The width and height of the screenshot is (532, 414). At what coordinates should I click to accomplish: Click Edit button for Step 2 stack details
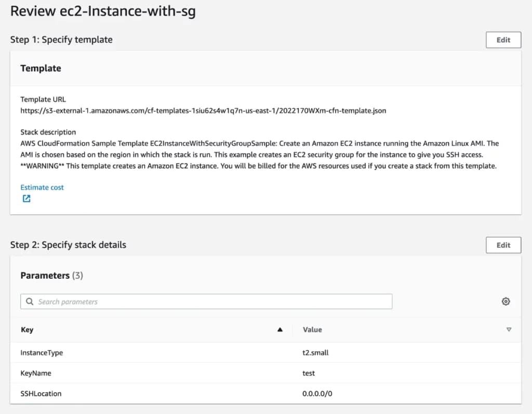point(503,245)
